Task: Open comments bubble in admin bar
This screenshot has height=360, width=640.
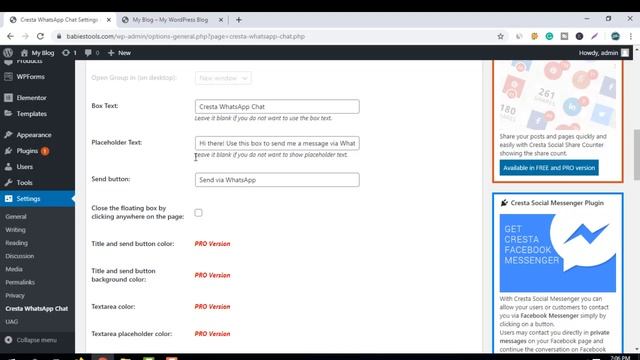Action: point(92,53)
